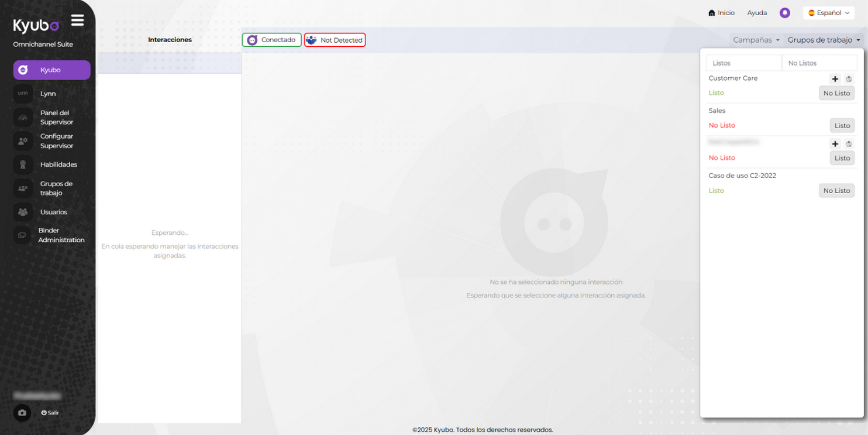Click the Not Detected status badge
The width and height of the screenshot is (868, 435).
(335, 40)
